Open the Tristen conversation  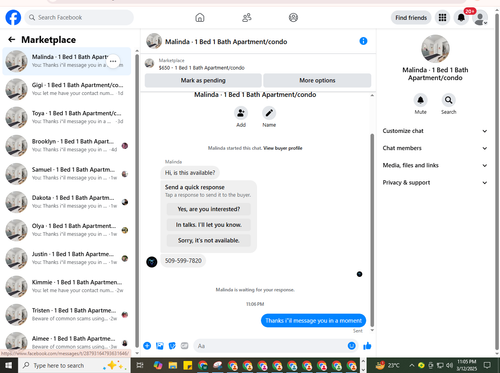[67, 315]
